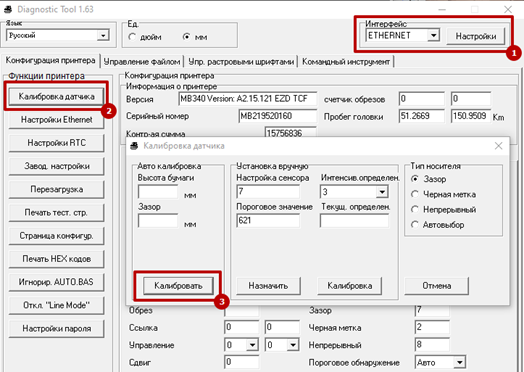Click the lower Зазор value field
This screenshot has height=372, width=524.
[432, 311]
